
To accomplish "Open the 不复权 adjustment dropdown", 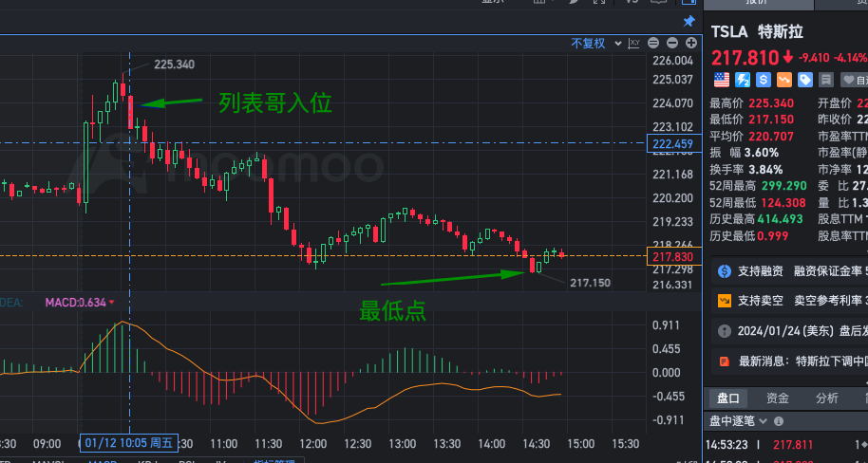I will [596, 44].
